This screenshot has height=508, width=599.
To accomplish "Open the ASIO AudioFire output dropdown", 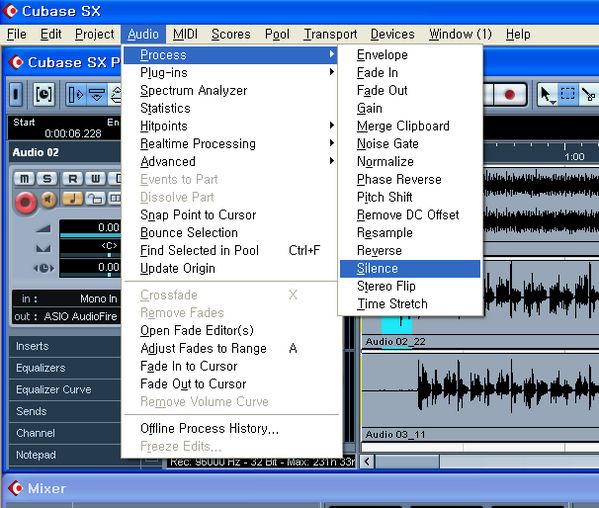I will [66, 317].
